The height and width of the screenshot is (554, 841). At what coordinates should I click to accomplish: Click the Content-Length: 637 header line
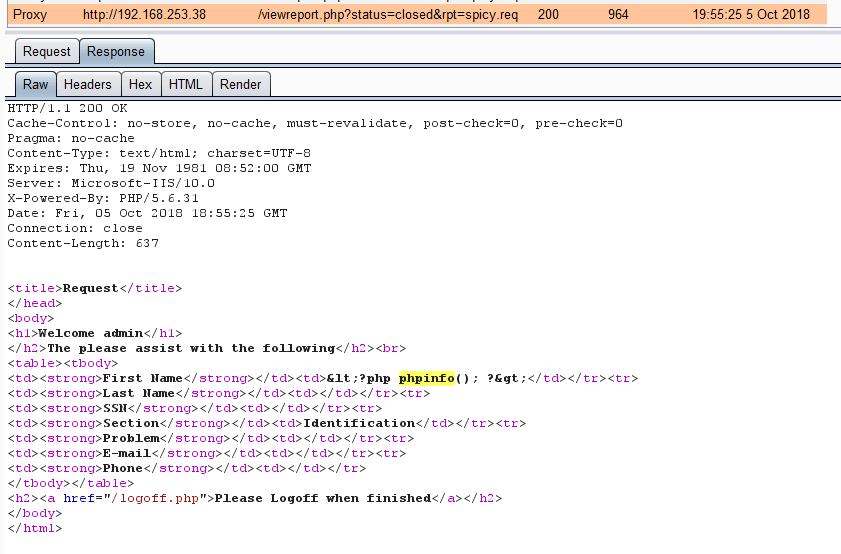point(83,243)
